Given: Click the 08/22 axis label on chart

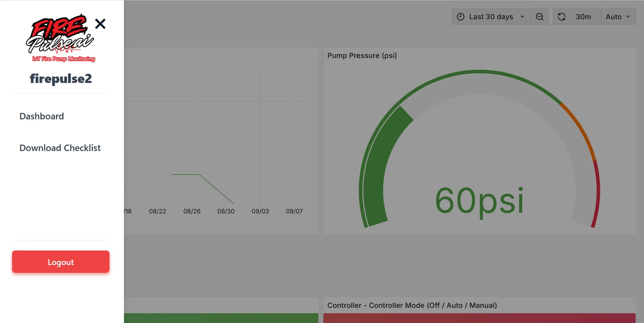Looking at the screenshot, I should [x=157, y=211].
